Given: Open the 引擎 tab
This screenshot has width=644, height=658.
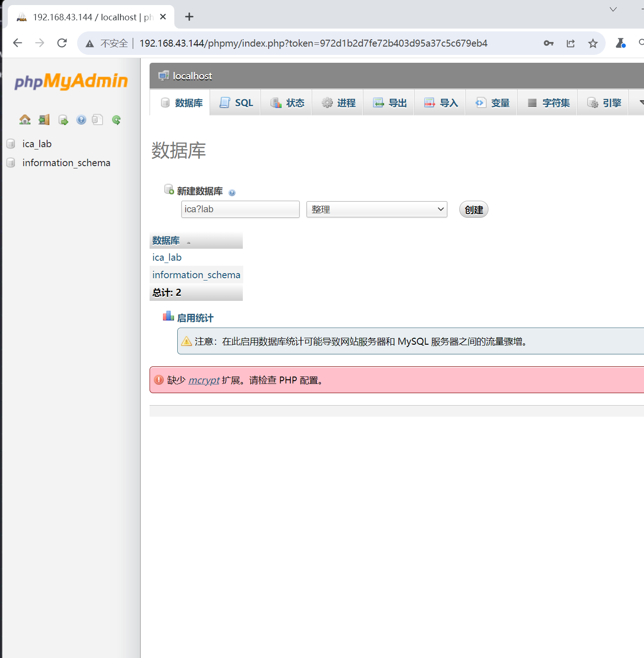Looking at the screenshot, I should pos(603,103).
